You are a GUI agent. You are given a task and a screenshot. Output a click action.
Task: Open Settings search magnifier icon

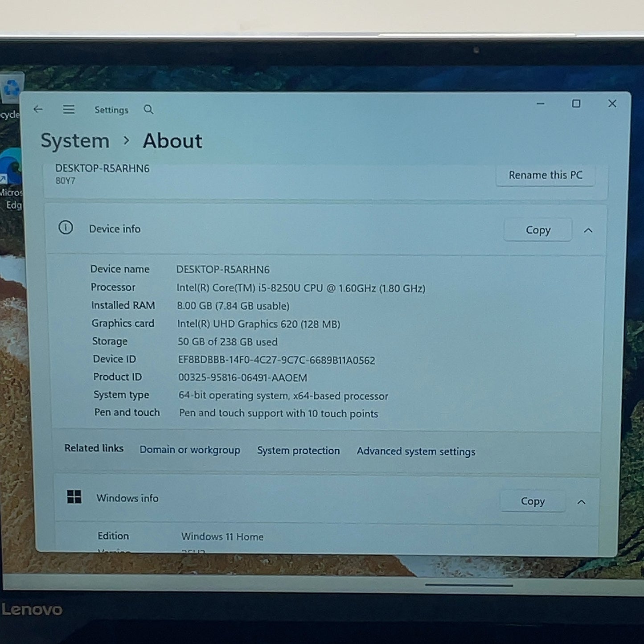pyautogui.click(x=148, y=110)
